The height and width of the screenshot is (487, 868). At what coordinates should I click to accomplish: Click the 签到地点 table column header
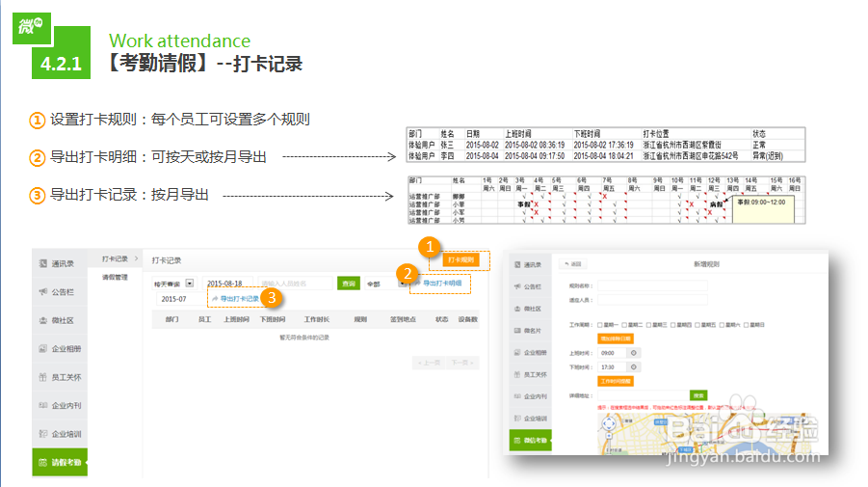403,319
